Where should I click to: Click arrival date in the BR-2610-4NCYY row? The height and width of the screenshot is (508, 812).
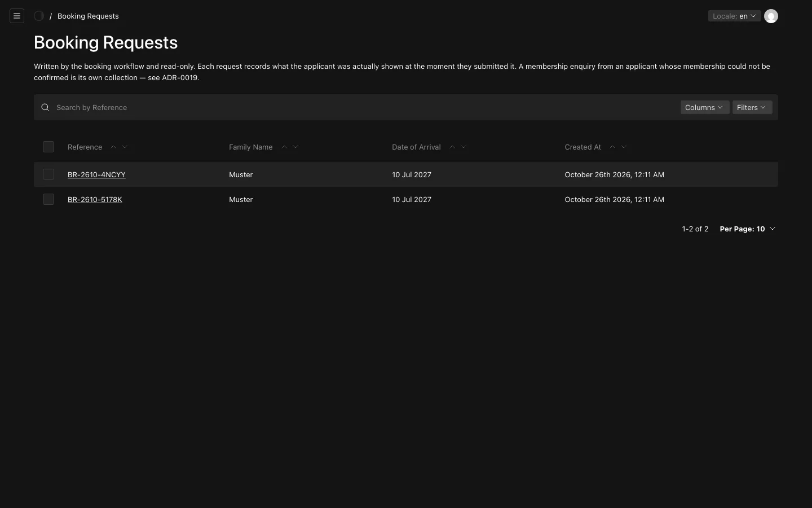click(412, 174)
